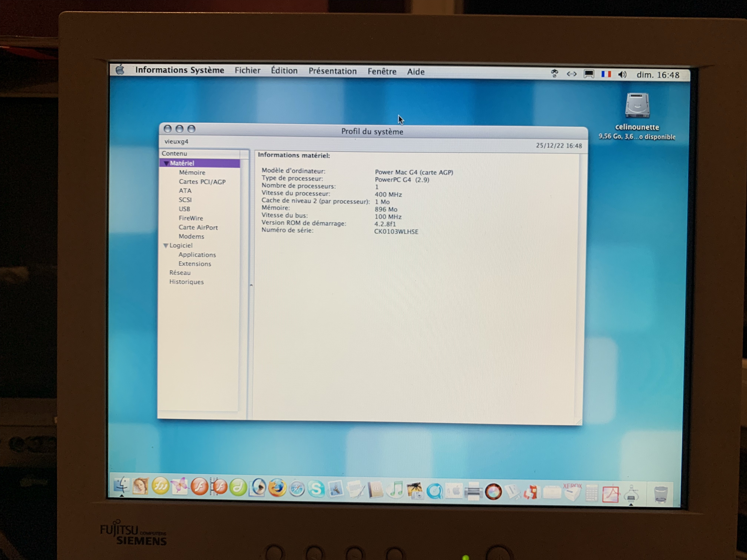Viewport: 747px width, 560px height.
Task: Open the Photoshop eye icon in the Dock
Action: coord(258,488)
